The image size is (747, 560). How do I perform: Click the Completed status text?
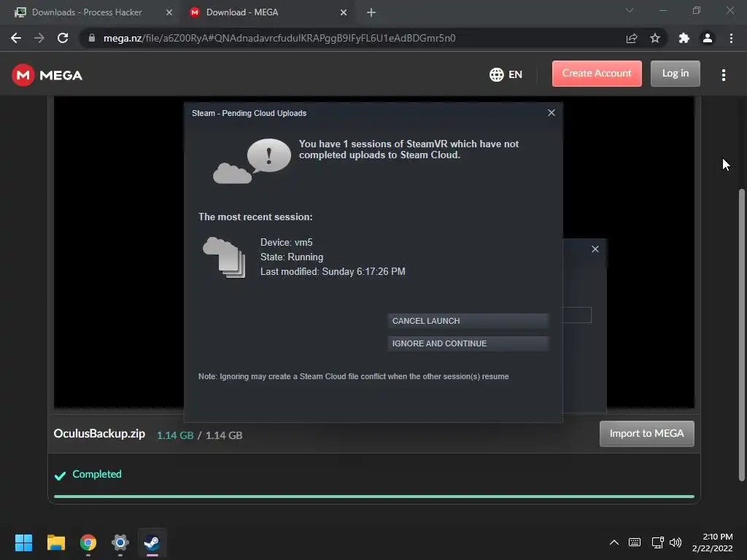97,474
